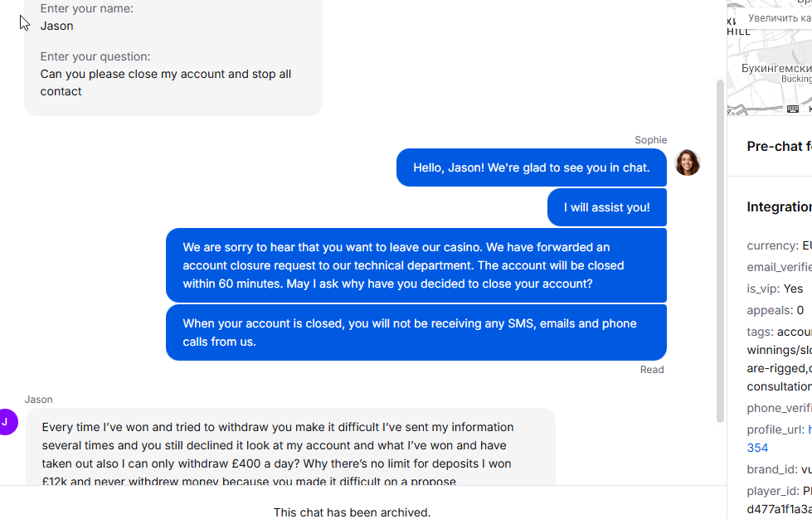The width and height of the screenshot is (812, 519).
Task: Open the profile_url link ending 354
Action: pyautogui.click(x=757, y=448)
